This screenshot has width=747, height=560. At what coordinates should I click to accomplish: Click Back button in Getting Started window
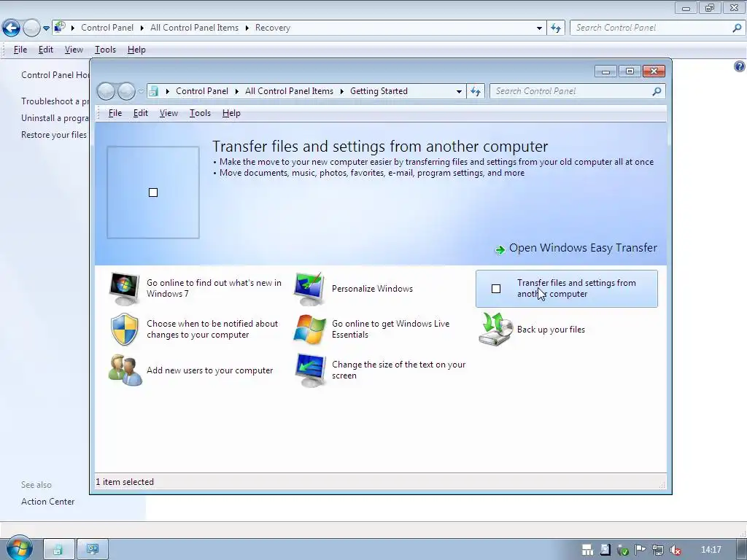(x=106, y=91)
